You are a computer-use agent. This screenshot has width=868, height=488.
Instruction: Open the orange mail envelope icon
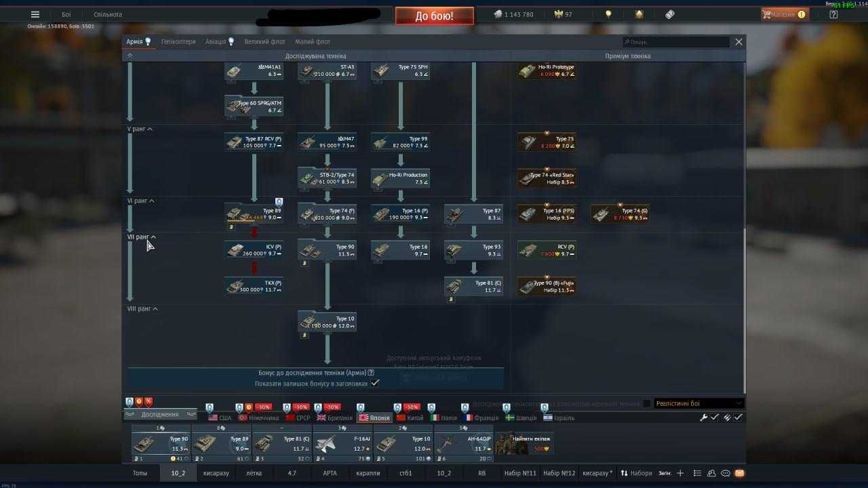739,473
